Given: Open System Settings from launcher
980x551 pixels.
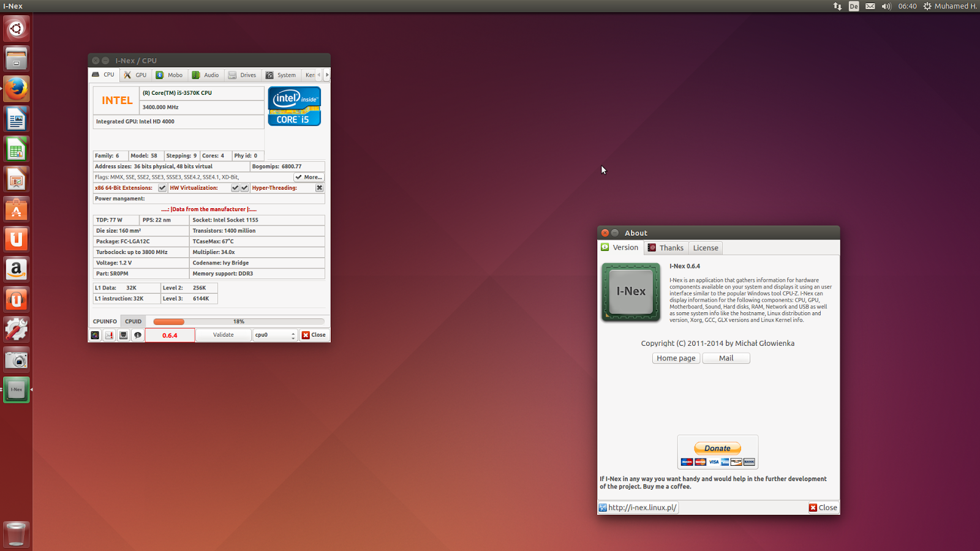Looking at the screenshot, I should coord(17,329).
